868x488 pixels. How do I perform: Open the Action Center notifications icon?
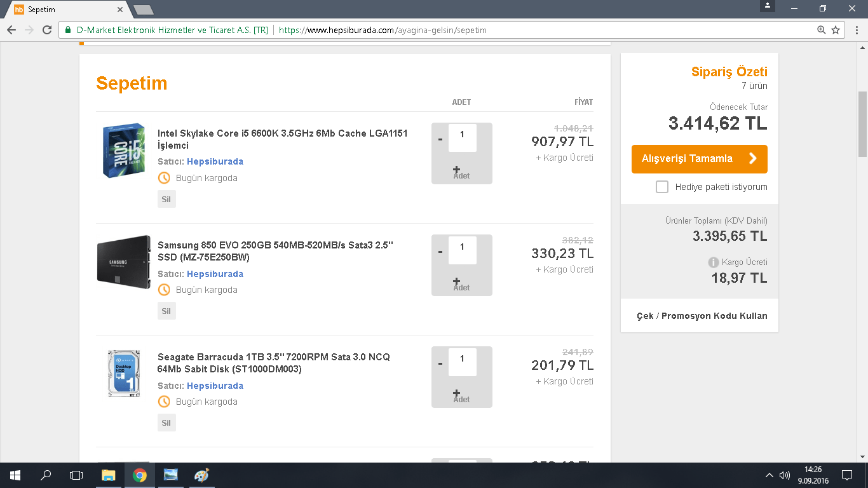846,475
